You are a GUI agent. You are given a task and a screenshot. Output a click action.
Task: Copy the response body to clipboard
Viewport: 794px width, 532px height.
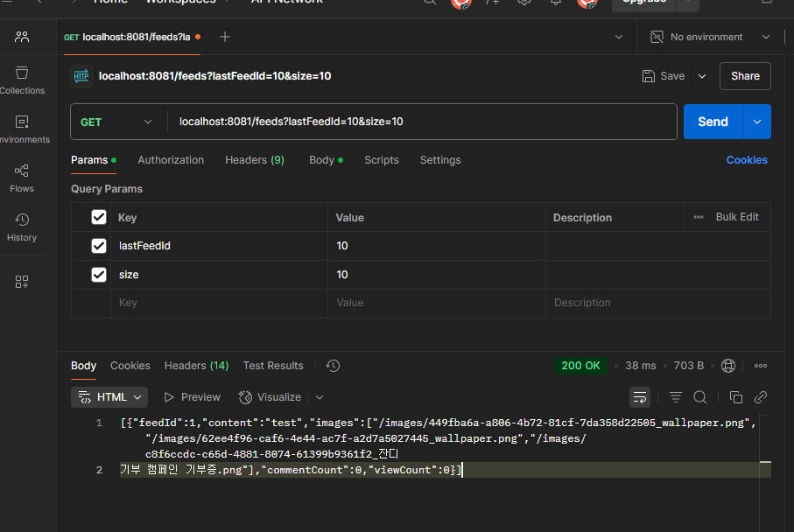coord(735,397)
